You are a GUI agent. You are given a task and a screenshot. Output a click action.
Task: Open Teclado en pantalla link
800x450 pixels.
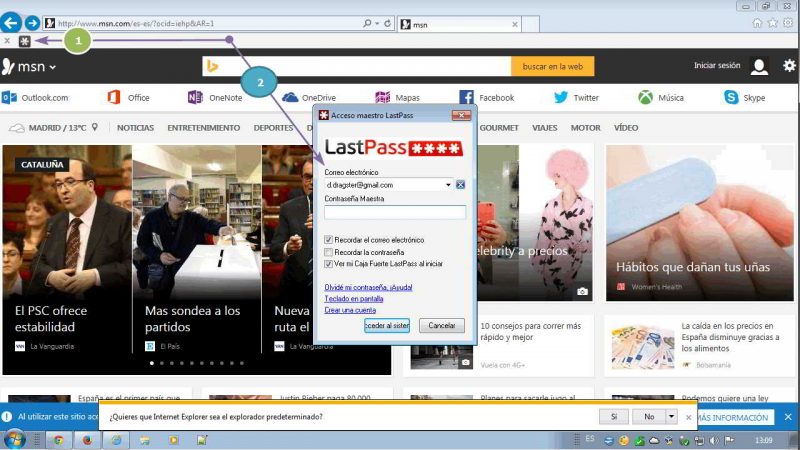click(354, 298)
